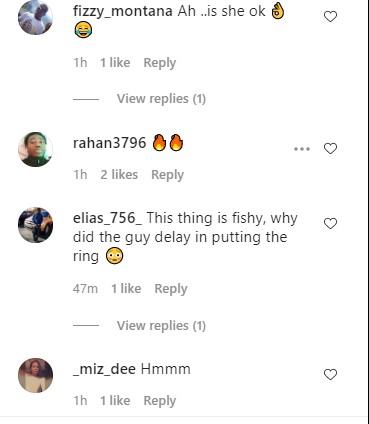Viewport: 369px width, 424px height.
Task: Expand replies under fizzy_montana's comment
Action: 161,99
